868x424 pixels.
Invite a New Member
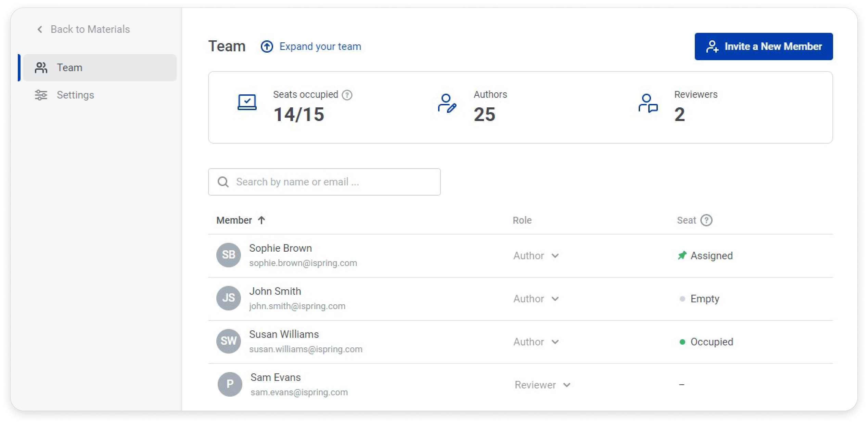pyautogui.click(x=764, y=47)
